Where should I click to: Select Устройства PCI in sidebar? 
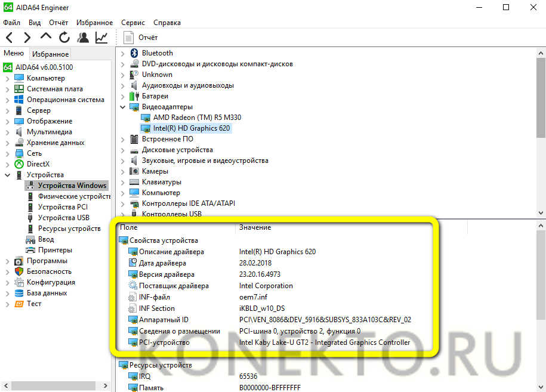coord(63,207)
